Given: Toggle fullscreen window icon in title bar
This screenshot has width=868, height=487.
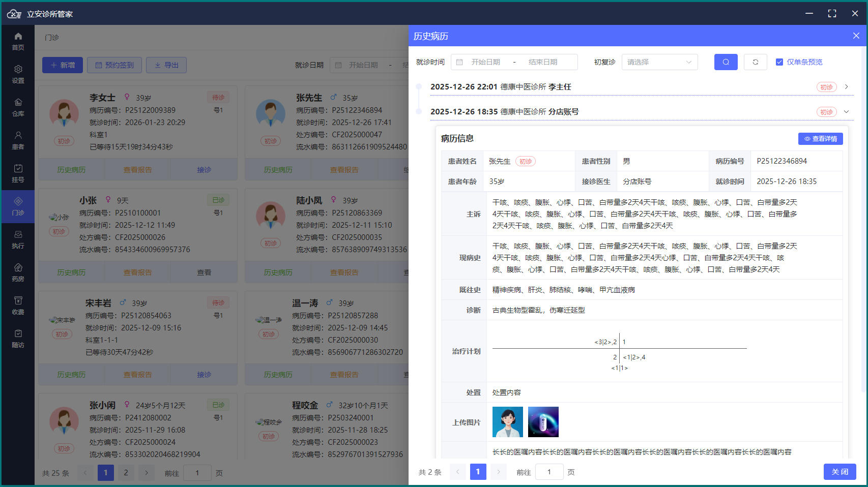Looking at the screenshot, I should point(832,14).
